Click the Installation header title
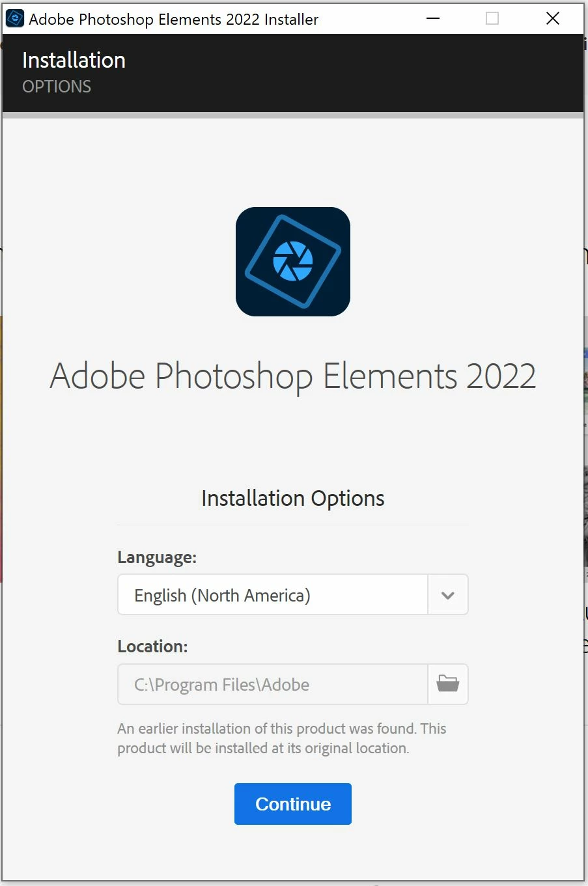 (x=74, y=60)
